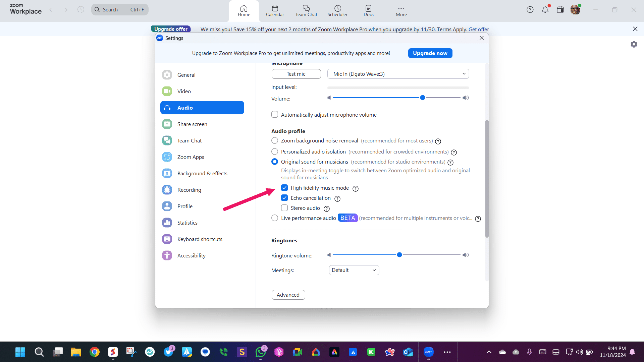The width and height of the screenshot is (644, 362).
Task: Open the profile avatar menu
Action: click(575, 10)
